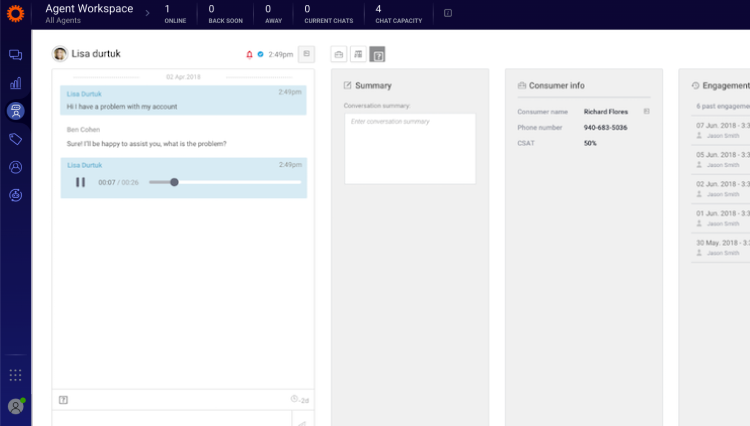This screenshot has height=426, width=750.
Task: Click the 00:07 / 00:26 audio time label
Action: point(118,182)
